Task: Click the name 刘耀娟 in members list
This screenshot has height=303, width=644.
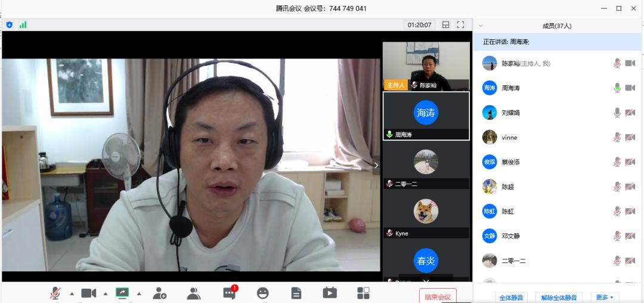Action: tap(510, 113)
